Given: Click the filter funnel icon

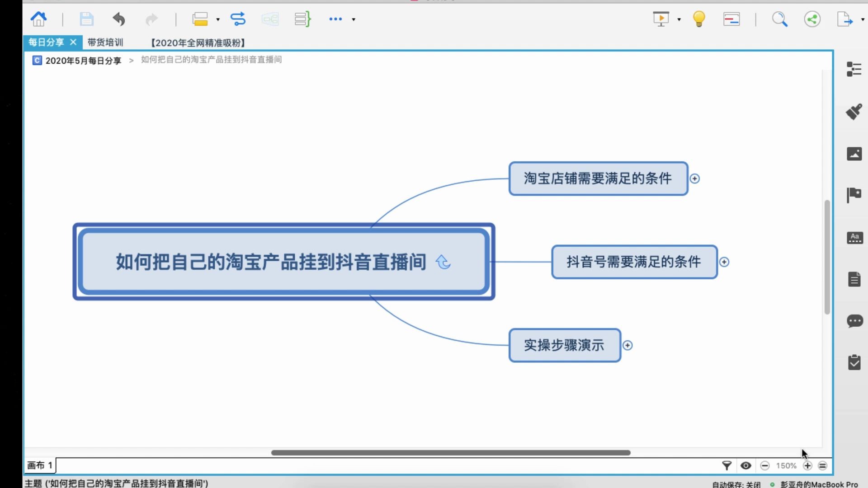Looking at the screenshot, I should [726, 465].
